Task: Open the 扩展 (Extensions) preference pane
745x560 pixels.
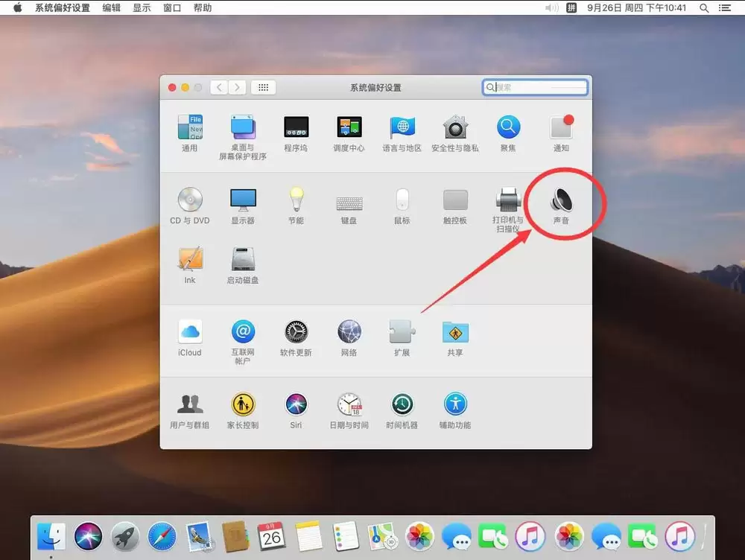Action: (x=402, y=337)
